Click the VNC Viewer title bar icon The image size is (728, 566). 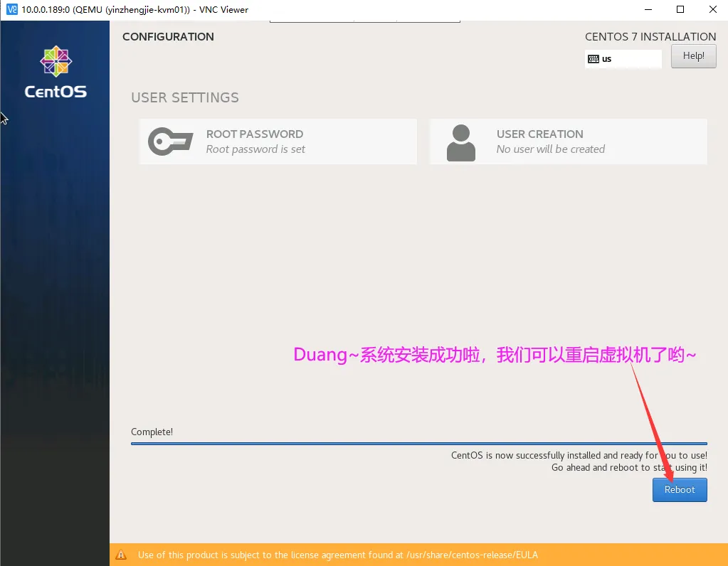point(11,9)
